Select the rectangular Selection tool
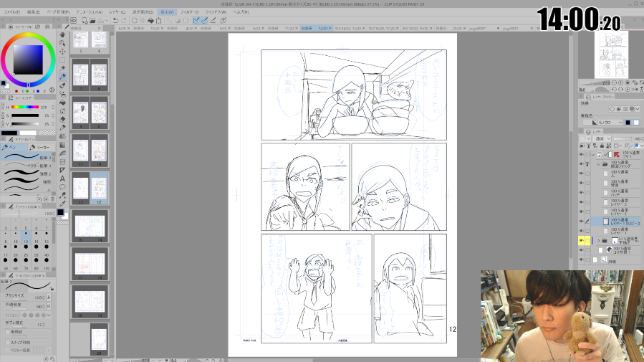Viewport: 644px width, 362px height. tap(62, 60)
